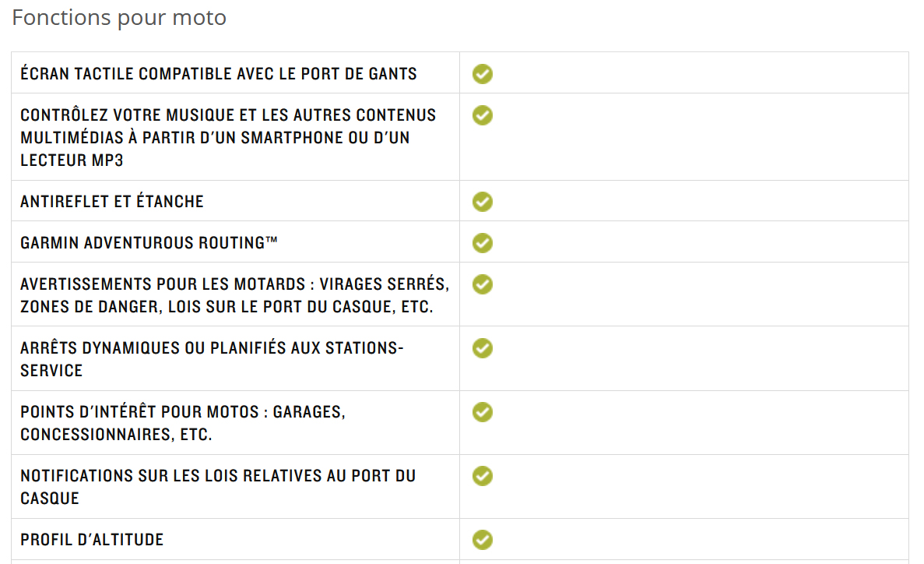
Task: Click checkmark for avertissements pour les motards
Action: 482,284
